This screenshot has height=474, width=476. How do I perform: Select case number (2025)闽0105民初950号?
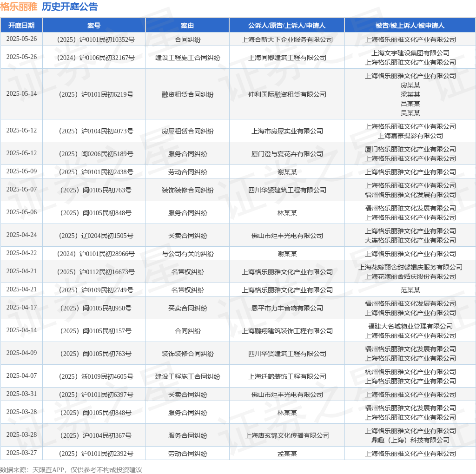point(96,308)
